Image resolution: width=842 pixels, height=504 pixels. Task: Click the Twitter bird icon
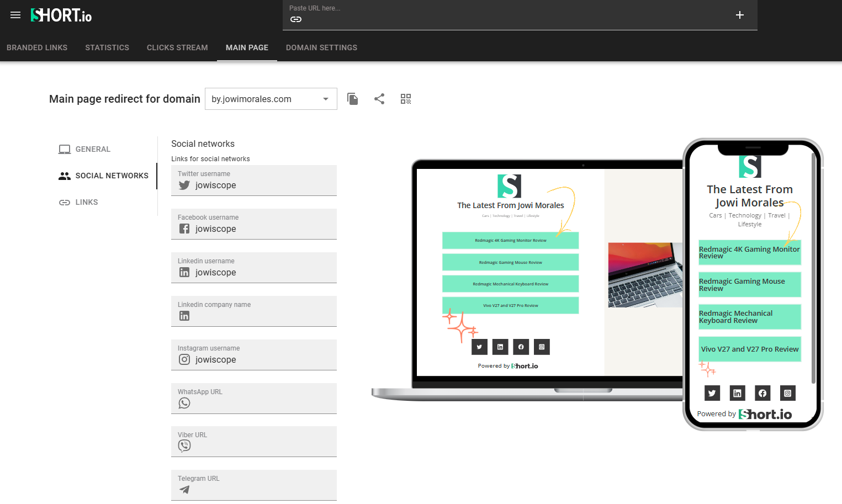[x=184, y=185]
